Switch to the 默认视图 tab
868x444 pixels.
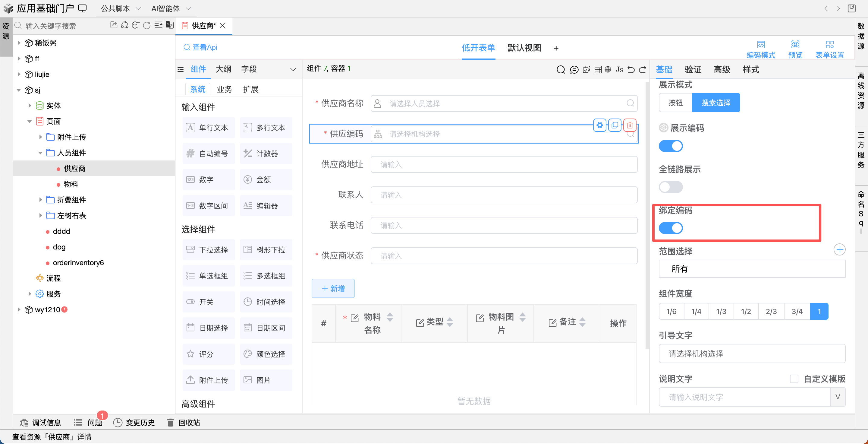click(x=524, y=48)
